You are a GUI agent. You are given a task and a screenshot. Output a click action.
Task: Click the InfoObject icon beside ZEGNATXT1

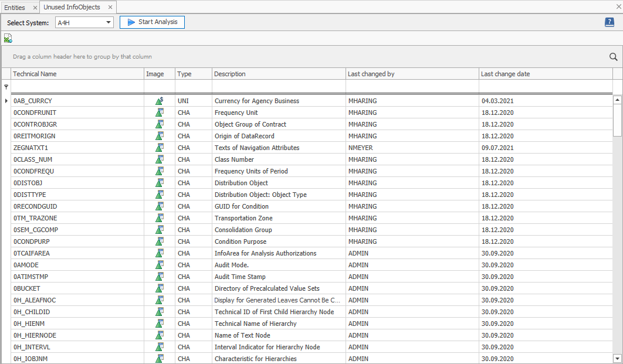[x=159, y=147]
